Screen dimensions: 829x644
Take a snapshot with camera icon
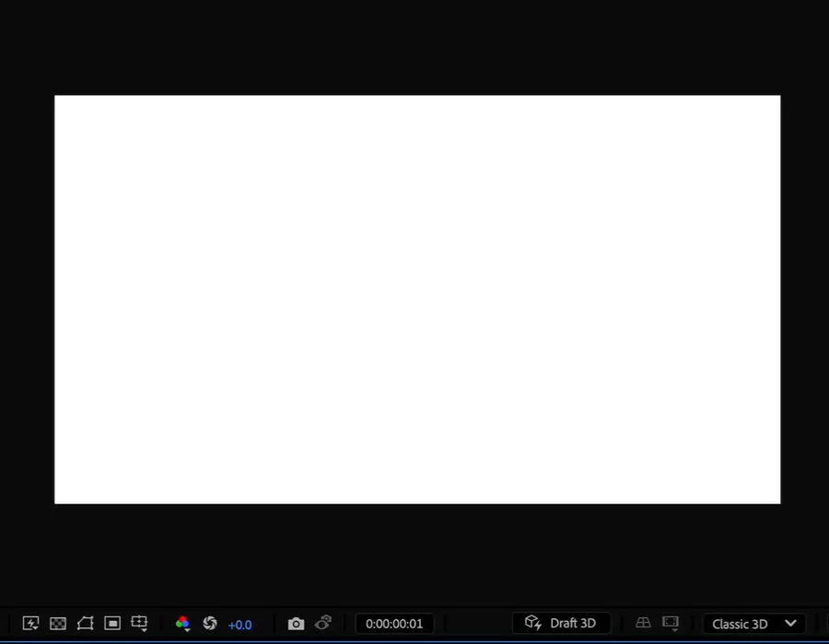click(296, 624)
